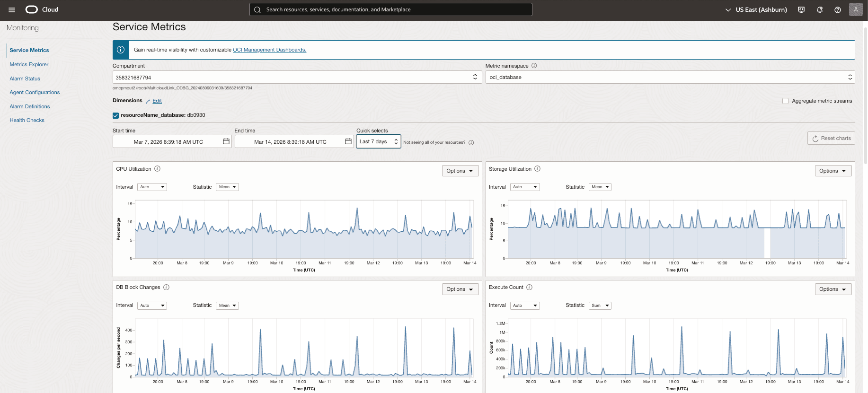
Task: Change CPU Utilization Statistic Mean dropdown
Action: [x=228, y=187]
